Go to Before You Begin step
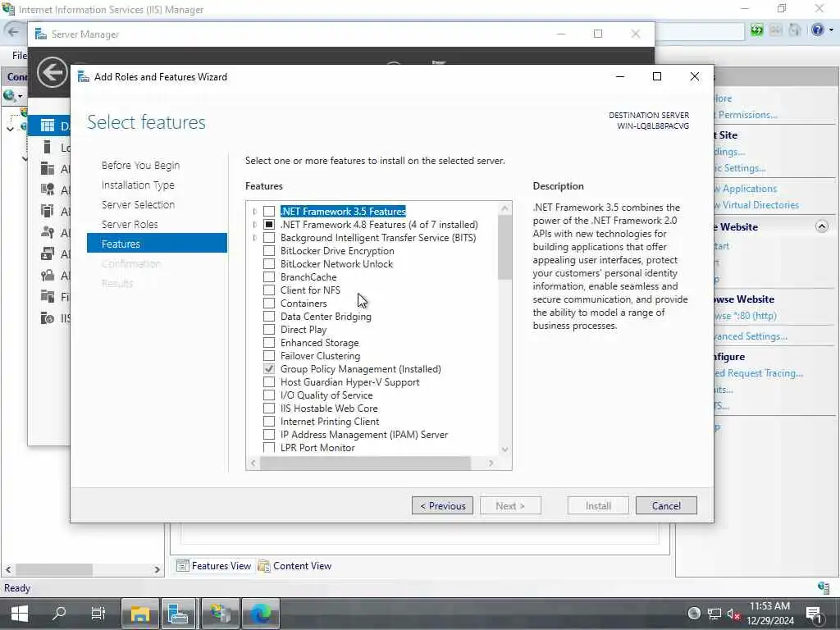Image resolution: width=840 pixels, height=630 pixels. [140, 166]
